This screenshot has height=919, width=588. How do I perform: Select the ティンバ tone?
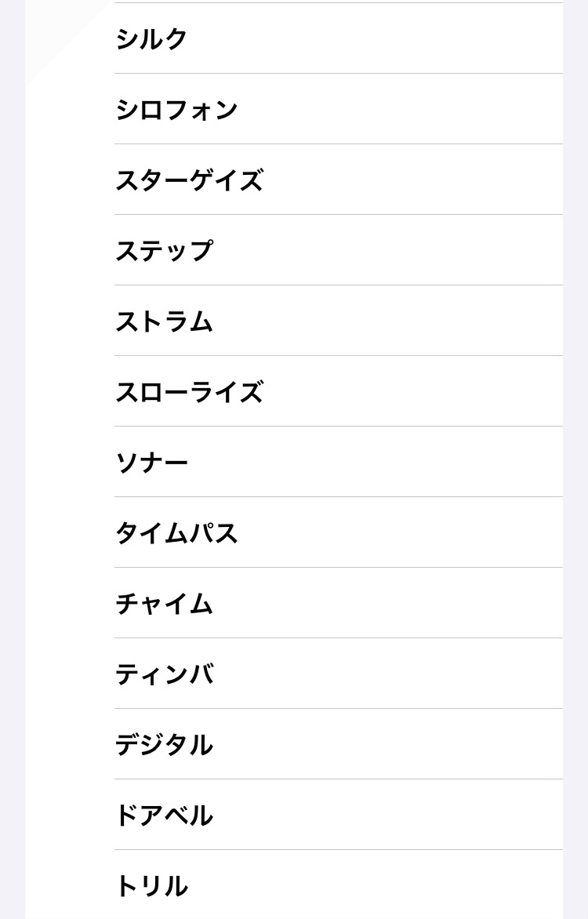pyautogui.click(x=164, y=674)
